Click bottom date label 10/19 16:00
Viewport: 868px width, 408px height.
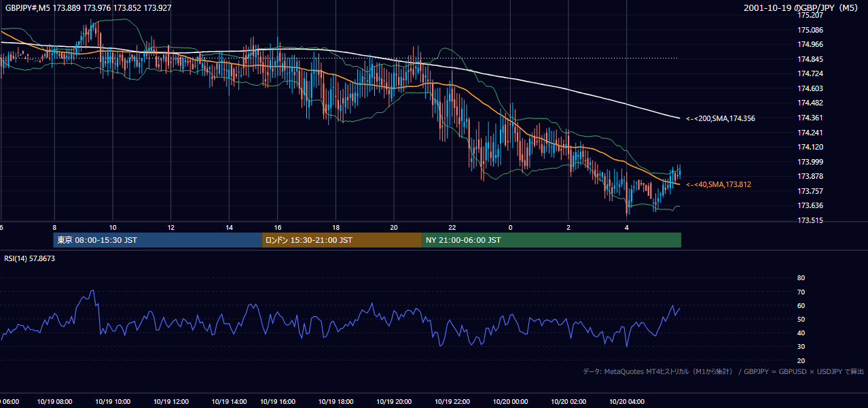(x=278, y=401)
